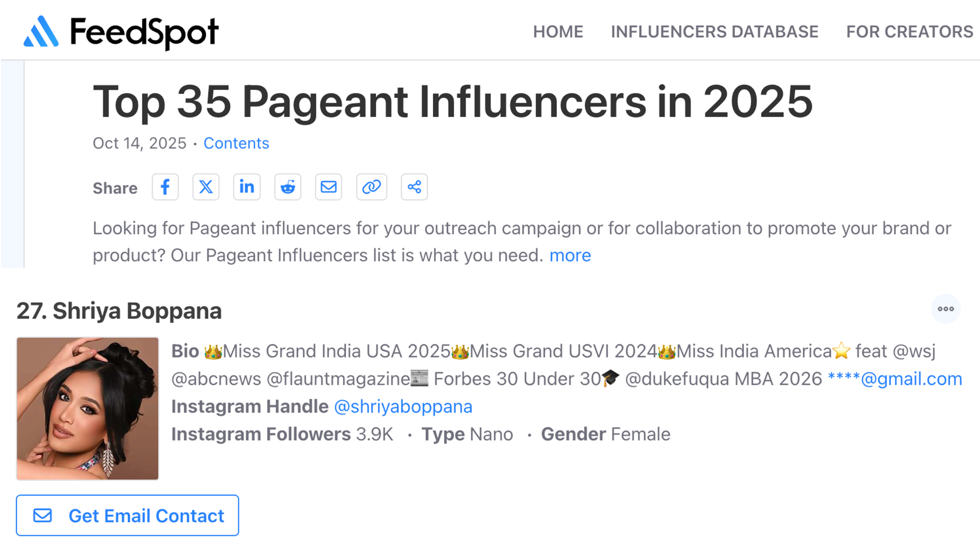Open @shriyaboppana Instagram handle link
This screenshot has height=555, width=980.
(x=403, y=407)
